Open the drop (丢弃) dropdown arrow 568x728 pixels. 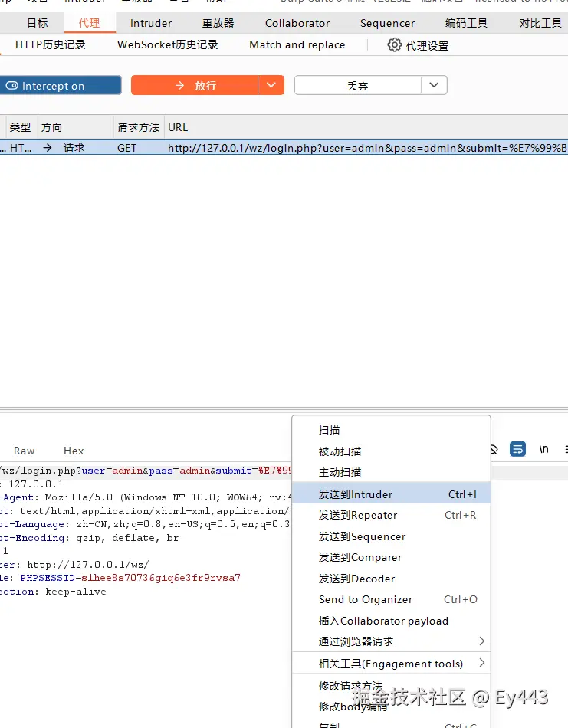(434, 85)
